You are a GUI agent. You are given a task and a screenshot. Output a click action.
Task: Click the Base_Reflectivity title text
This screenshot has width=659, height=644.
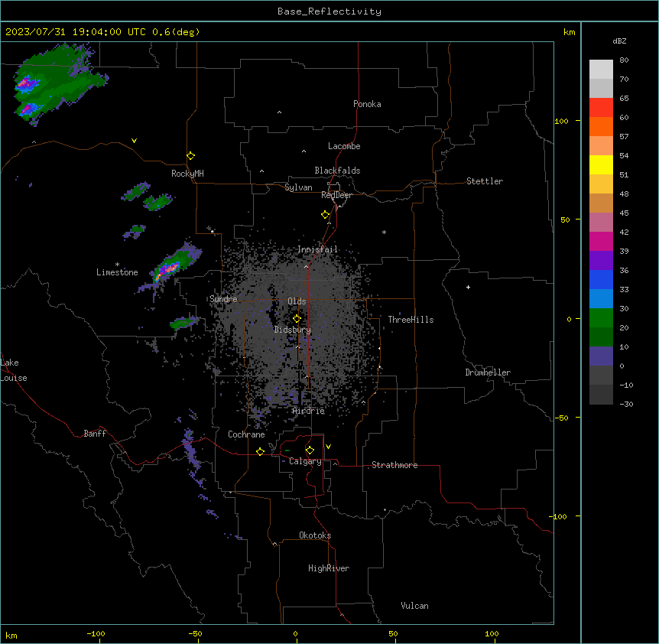click(x=329, y=11)
